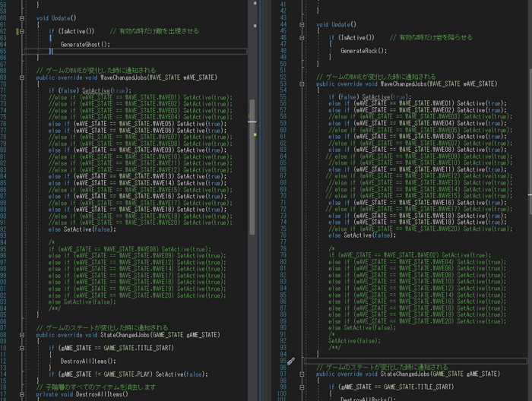532x401 pixels.
Task: Click comment 有効な時だけ敵を出現させる
Action: tap(154, 31)
